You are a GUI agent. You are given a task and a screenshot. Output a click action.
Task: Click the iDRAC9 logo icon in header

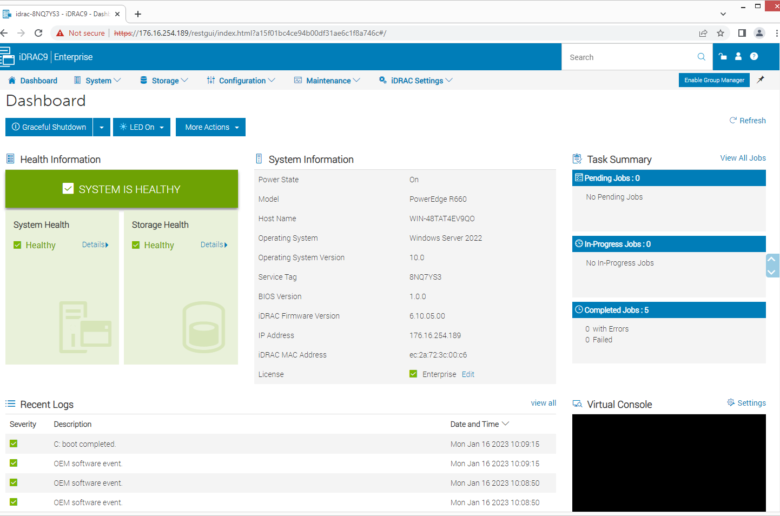click(7, 56)
